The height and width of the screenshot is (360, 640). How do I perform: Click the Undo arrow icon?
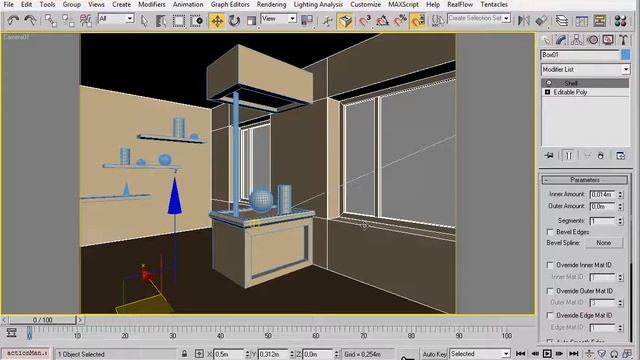[13, 20]
